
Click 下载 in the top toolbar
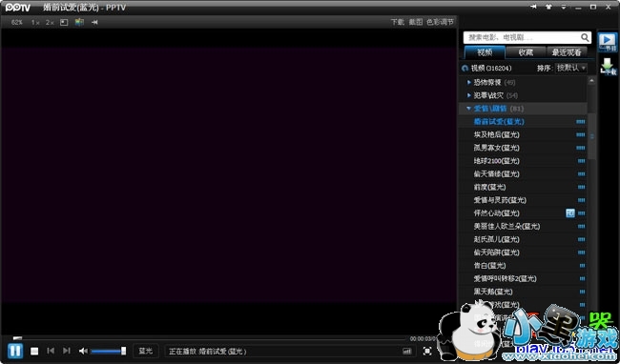tap(398, 22)
